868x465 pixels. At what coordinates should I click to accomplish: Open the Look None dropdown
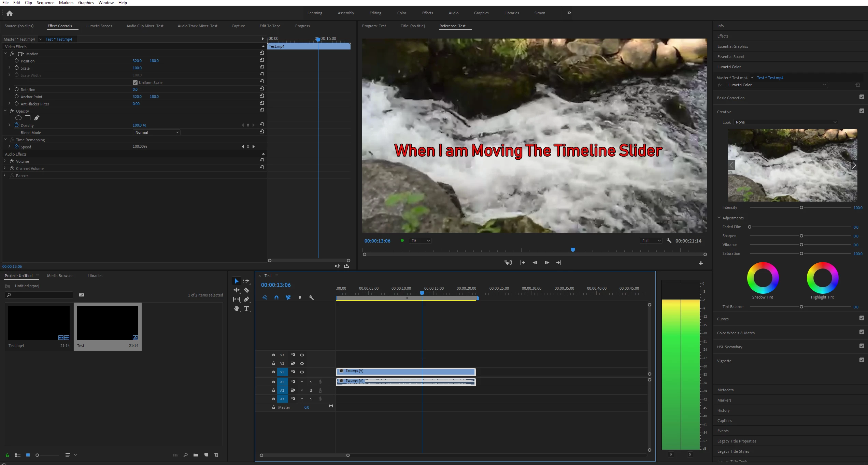(x=785, y=122)
